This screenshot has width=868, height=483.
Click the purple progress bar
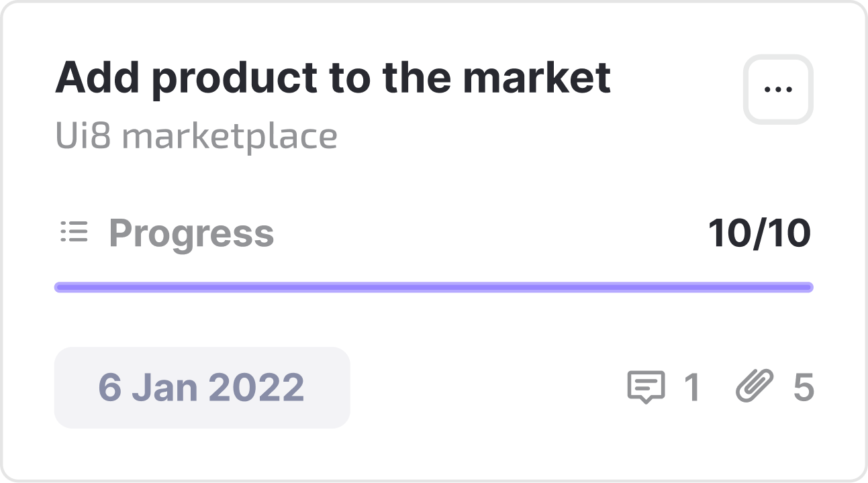pyautogui.click(x=434, y=287)
